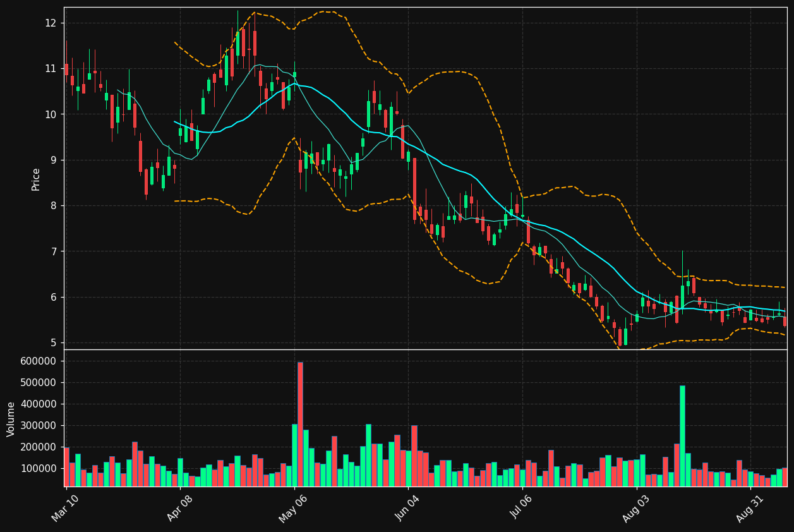Viewport: 794px width, 532px height.
Task: Click the volume axis value 500000
Action: (x=39, y=383)
